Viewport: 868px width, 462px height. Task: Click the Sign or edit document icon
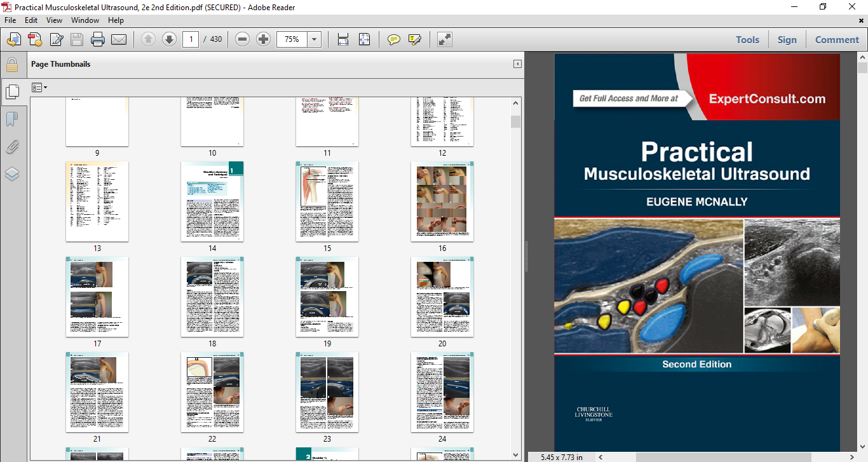(x=56, y=39)
